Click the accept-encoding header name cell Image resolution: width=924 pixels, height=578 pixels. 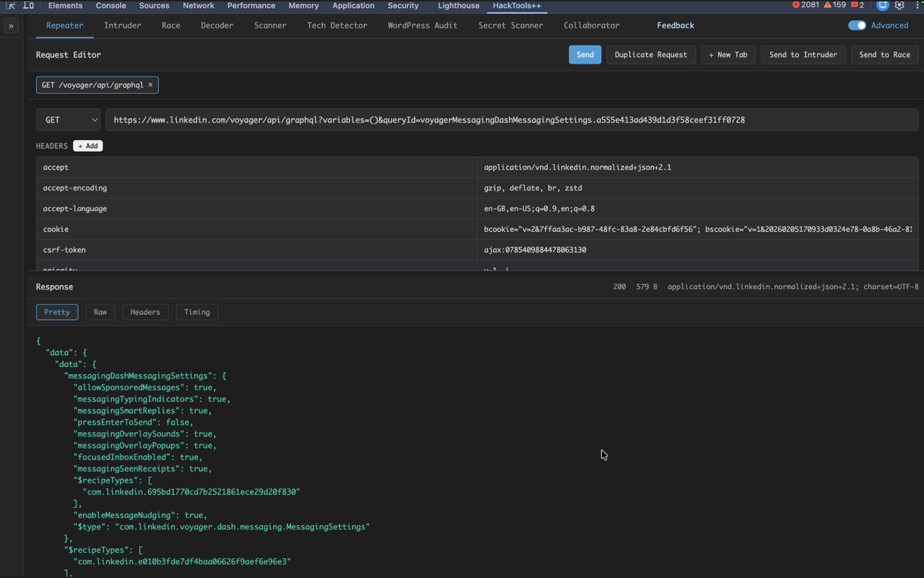[x=256, y=188]
